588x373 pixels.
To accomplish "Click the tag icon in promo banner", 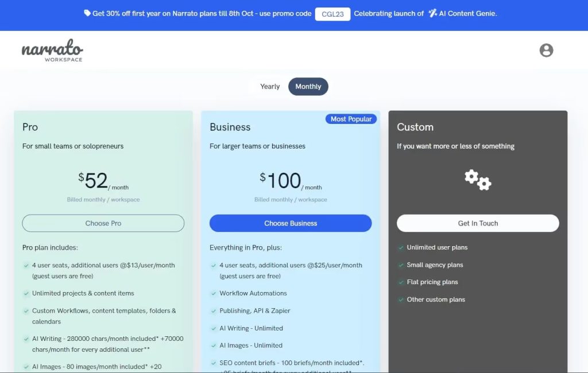I will tap(87, 13).
